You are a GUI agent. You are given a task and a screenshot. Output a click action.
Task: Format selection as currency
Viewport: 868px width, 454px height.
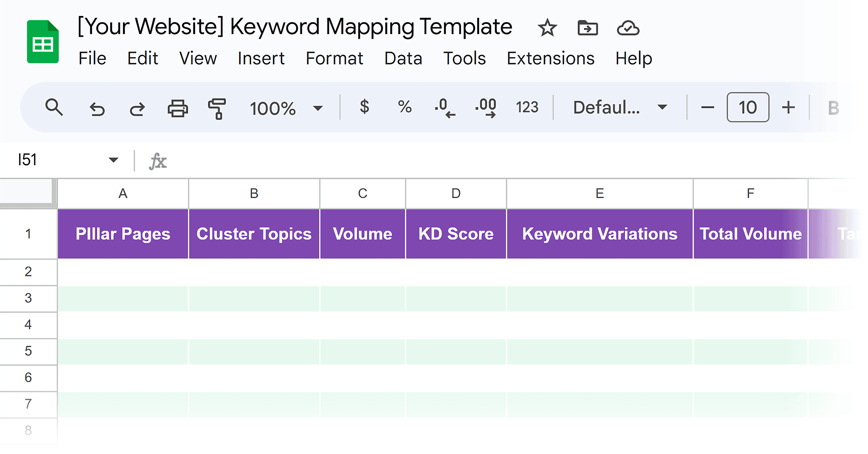[x=364, y=108]
